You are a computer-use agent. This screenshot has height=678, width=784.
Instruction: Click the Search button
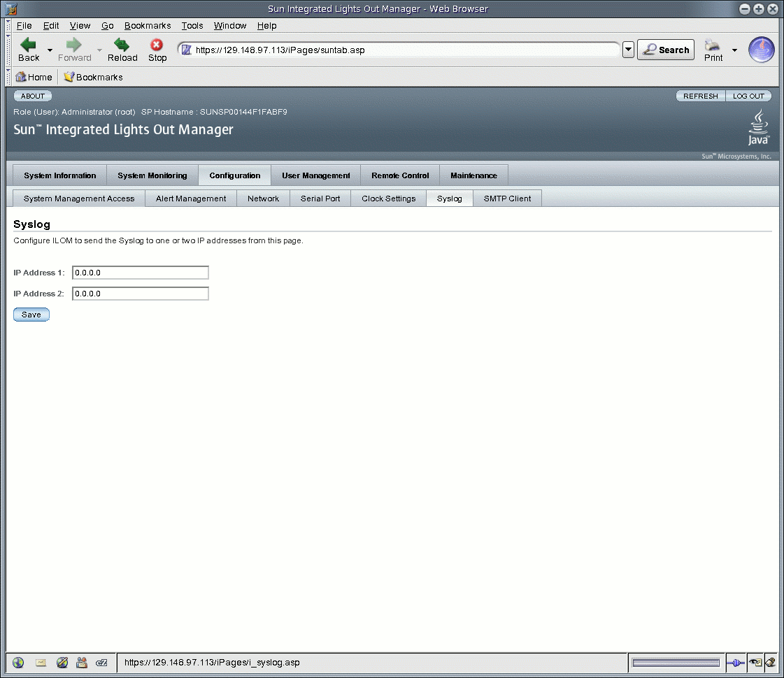(x=666, y=50)
